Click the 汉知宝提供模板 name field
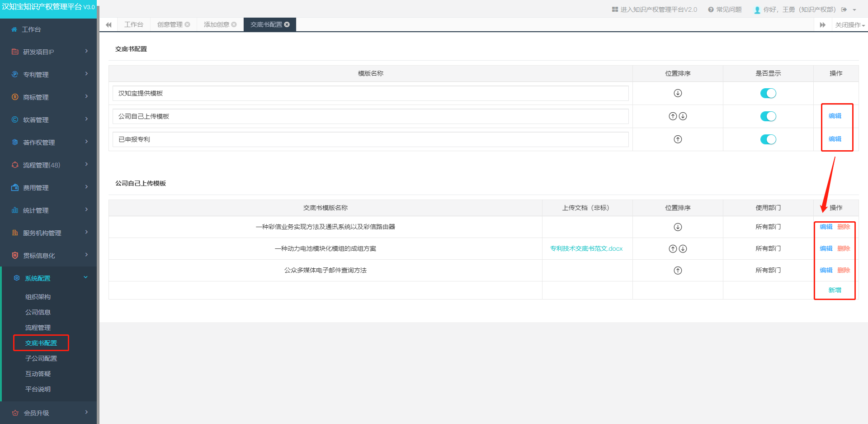 371,93
